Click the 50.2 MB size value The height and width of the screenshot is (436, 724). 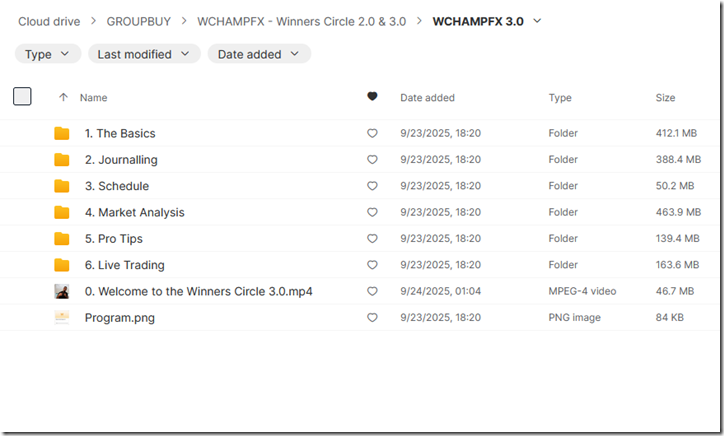tap(675, 186)
